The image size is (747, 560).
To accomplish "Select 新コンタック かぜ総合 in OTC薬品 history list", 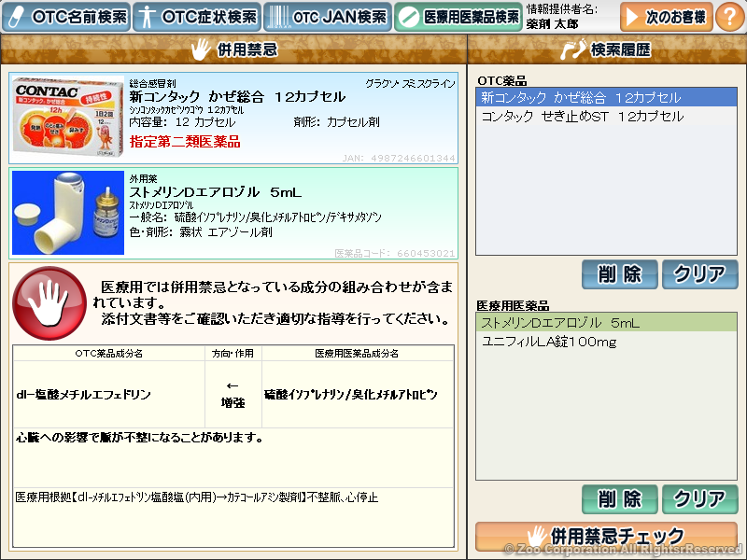I will coord(606,97).
